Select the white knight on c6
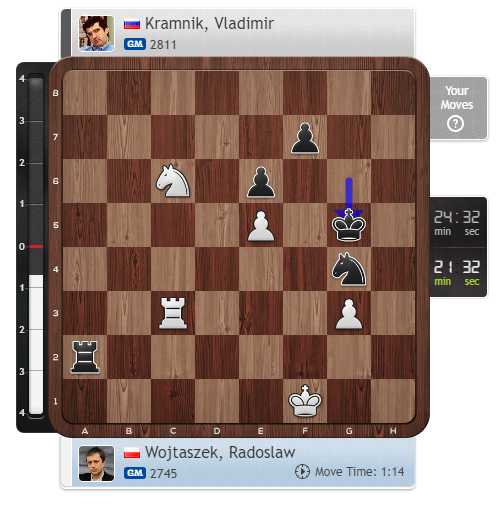 173,181
